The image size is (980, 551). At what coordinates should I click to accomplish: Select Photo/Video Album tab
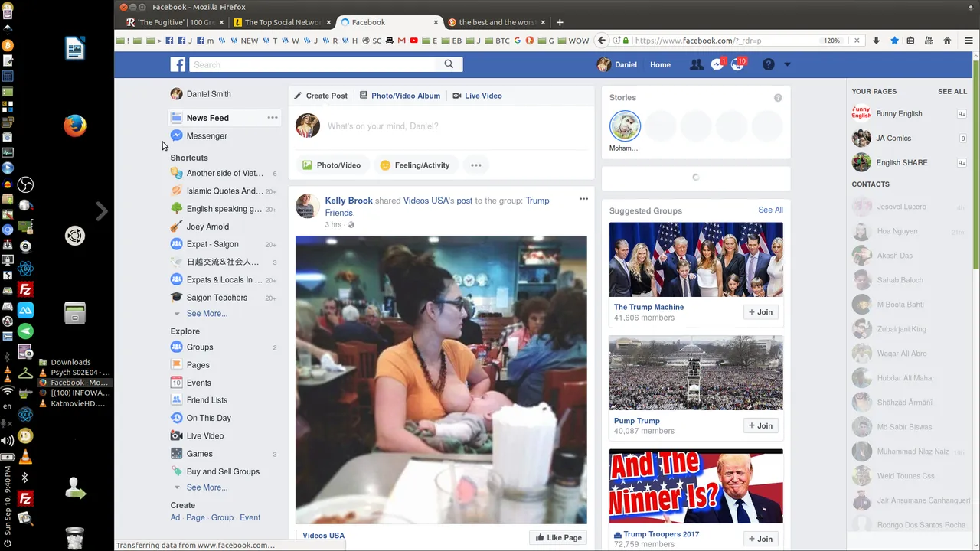point(400,96)
